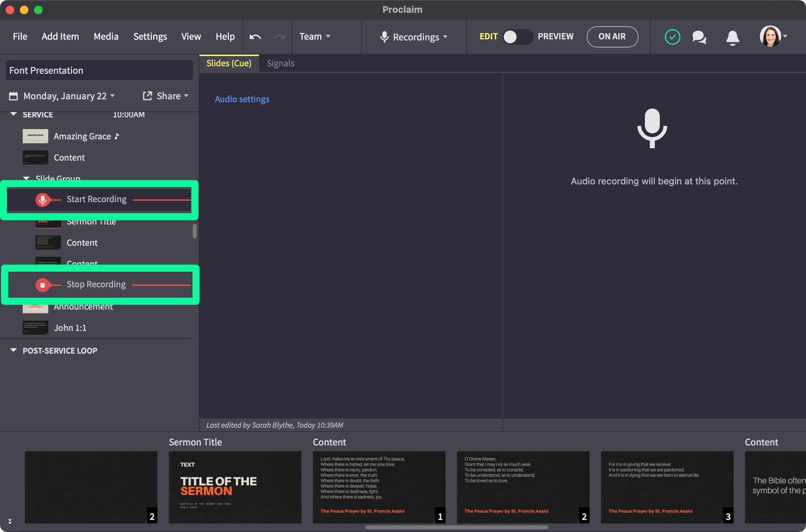
Task: Select the Peace Prayer slide numbered 3
Action: (667, 487)
